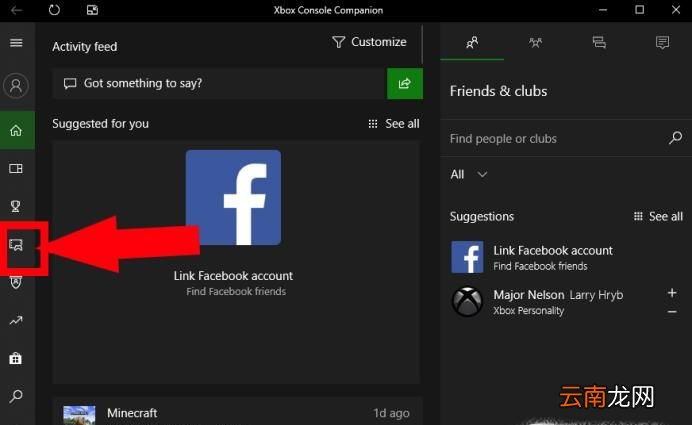The width and height of the screenshot is (692, 425).
Task: Open Trending arrow icon in sidebar
Action: (16, 320)
